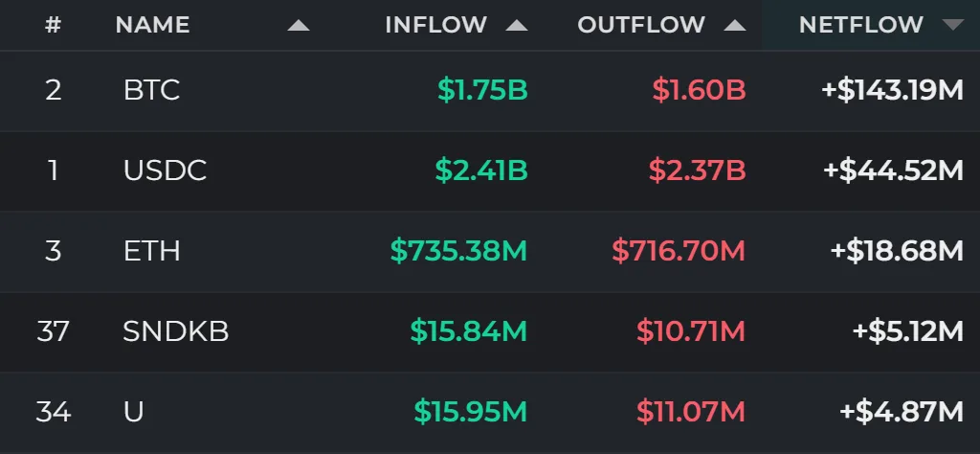Select ETH netflow +$18.68M
Viewport: 980px width, 454px height.
click(897, 251)
